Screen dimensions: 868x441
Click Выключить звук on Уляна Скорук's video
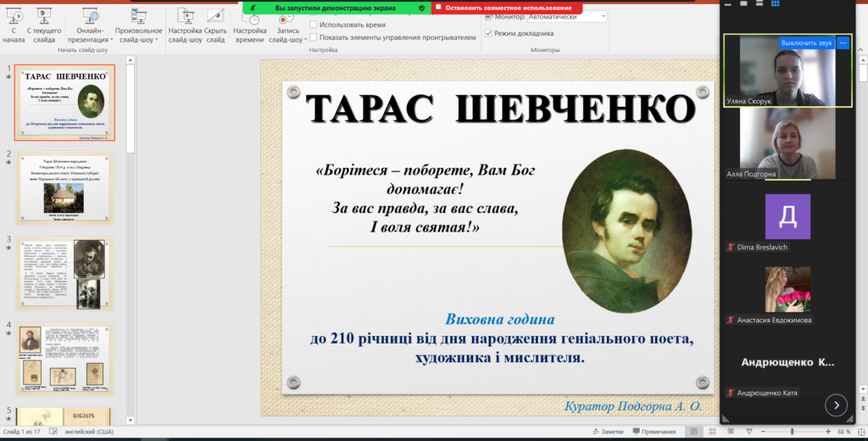[807, 42]
